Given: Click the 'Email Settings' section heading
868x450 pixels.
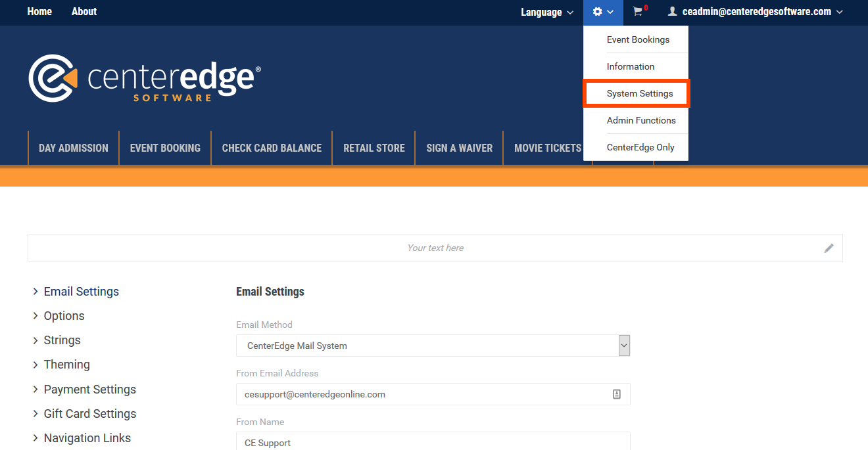Looking at the screenshot, I should point(270,292).
